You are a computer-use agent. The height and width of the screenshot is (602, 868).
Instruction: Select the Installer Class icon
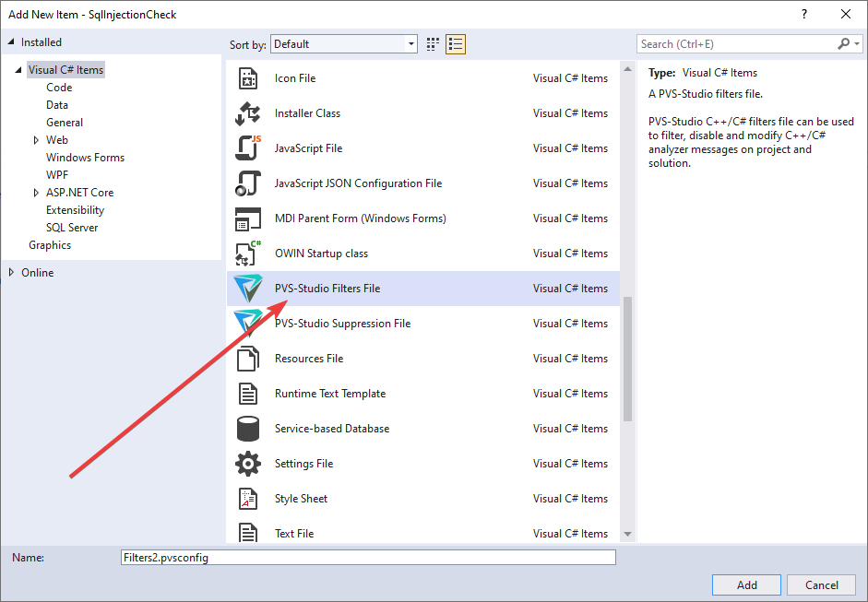[248, 112]
